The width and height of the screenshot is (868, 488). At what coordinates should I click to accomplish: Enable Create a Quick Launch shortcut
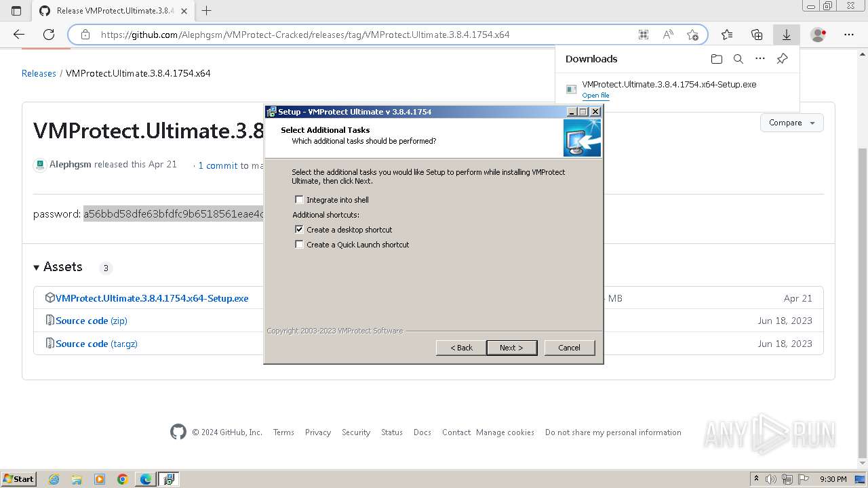pos(299,245)
